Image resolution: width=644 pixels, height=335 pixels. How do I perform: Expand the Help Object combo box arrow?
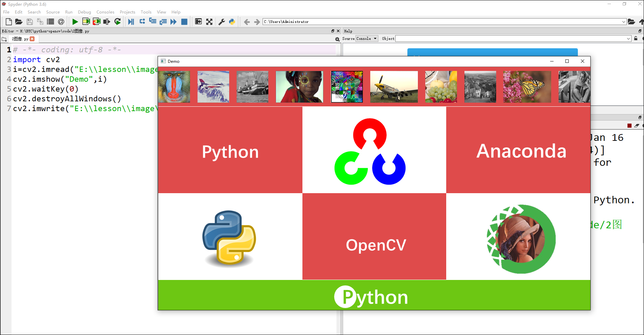[628, 38]
